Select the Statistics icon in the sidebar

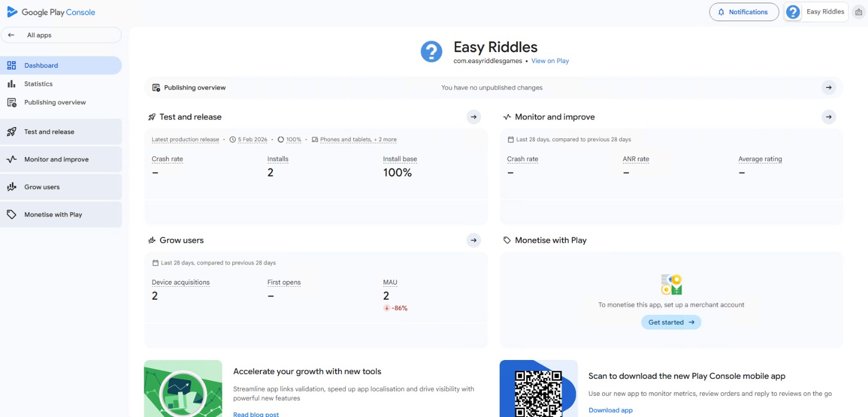[12, 84]
